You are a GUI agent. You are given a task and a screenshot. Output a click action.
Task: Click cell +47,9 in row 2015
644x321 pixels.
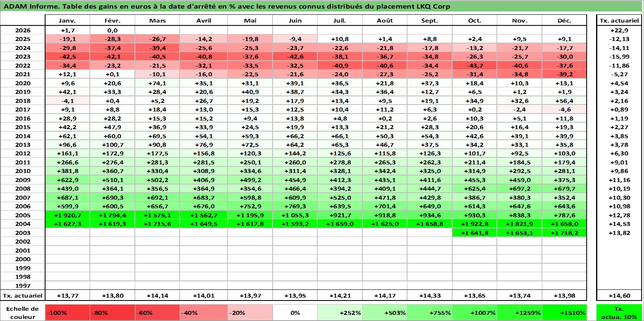[x=112, y=127]
